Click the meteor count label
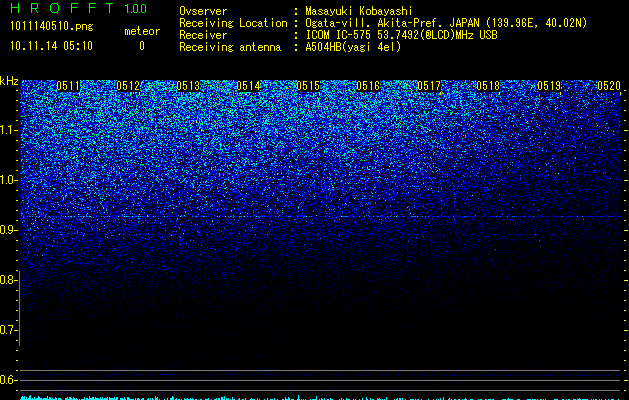Screen dimensions: 629x400 coord(142,31)
